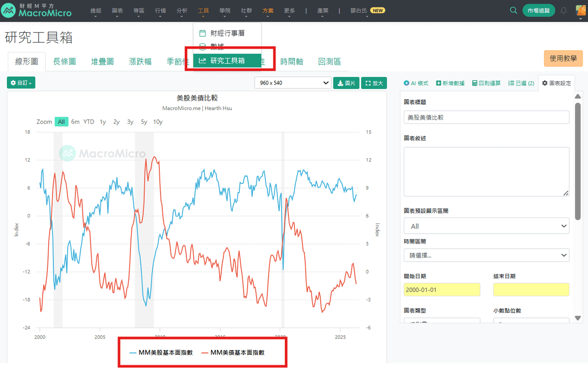Switch to the 長條圖 tab
The width and height of the screenshot is (588, 368).
(x=64, y=61)
